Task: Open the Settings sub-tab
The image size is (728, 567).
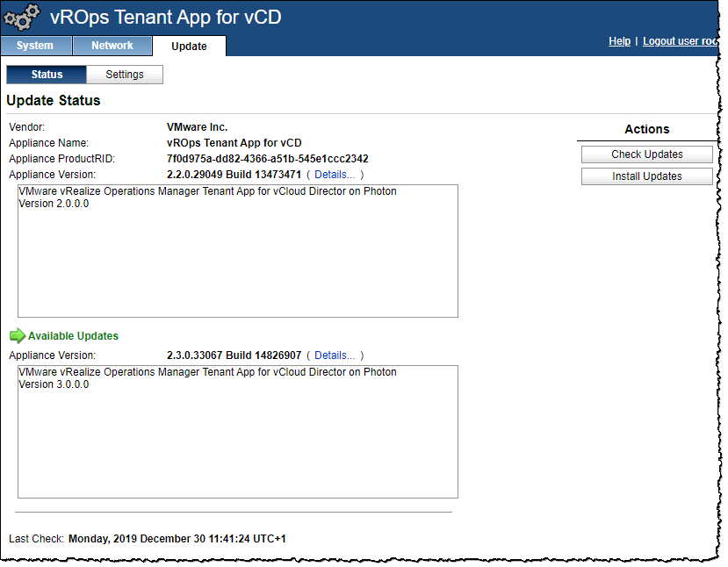Action: coord(125,75)
